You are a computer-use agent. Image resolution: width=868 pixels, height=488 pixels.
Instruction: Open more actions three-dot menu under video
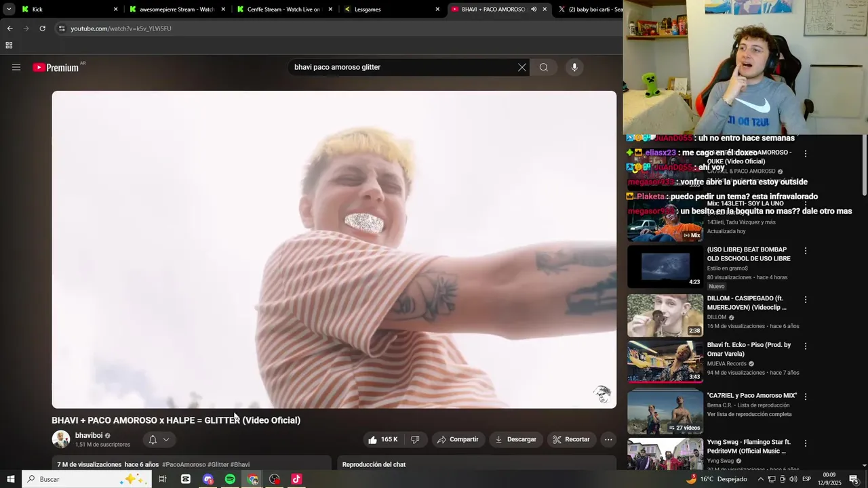(x=608, y=439)
